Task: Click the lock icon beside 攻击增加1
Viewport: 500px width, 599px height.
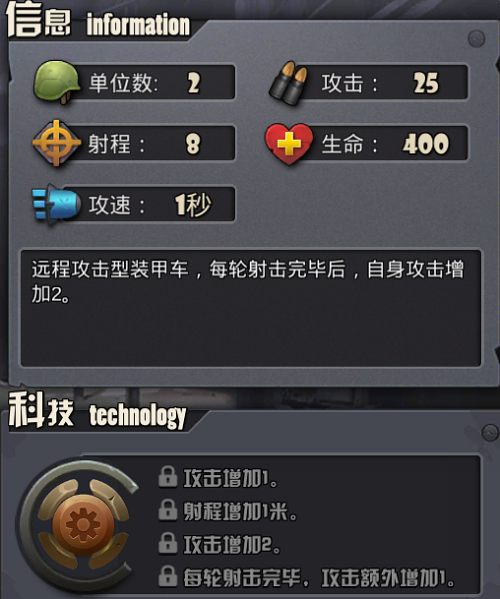Action: pyautogui.click(x=168, y=477)
